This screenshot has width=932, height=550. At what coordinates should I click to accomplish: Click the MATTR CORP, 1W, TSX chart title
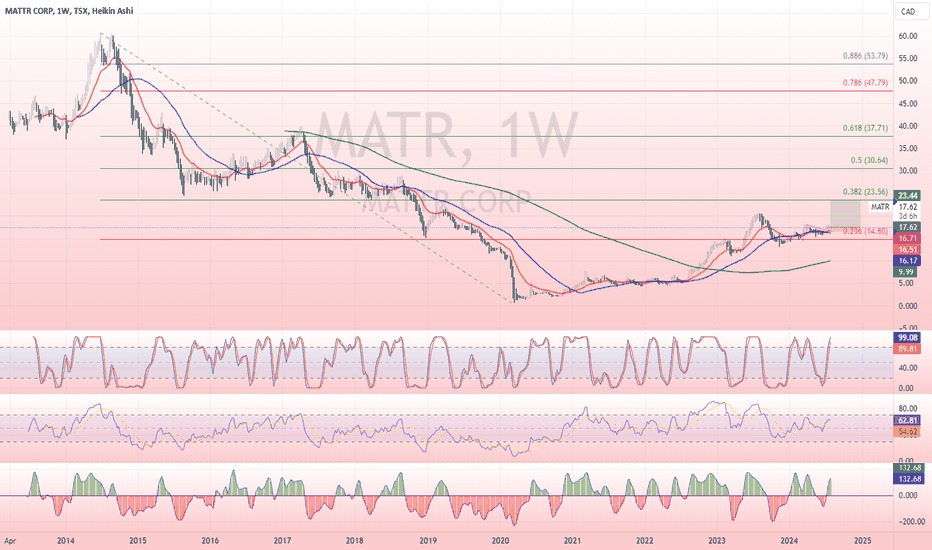point(68,11)
